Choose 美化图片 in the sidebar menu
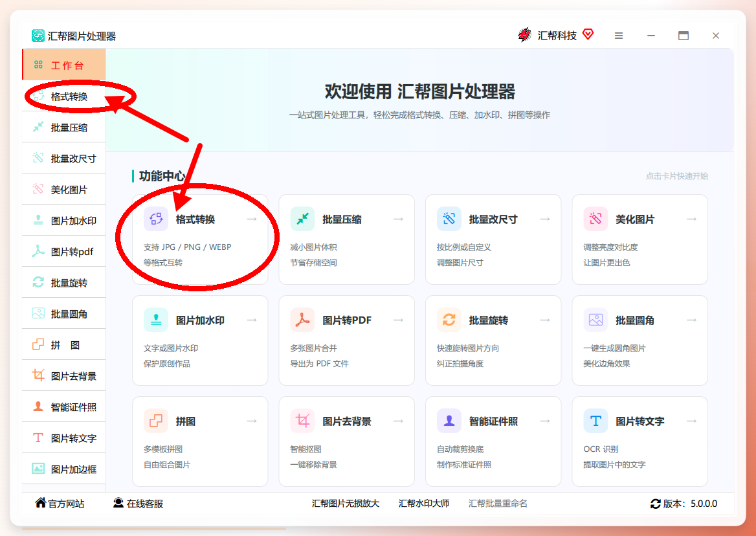 coord(63,190)
